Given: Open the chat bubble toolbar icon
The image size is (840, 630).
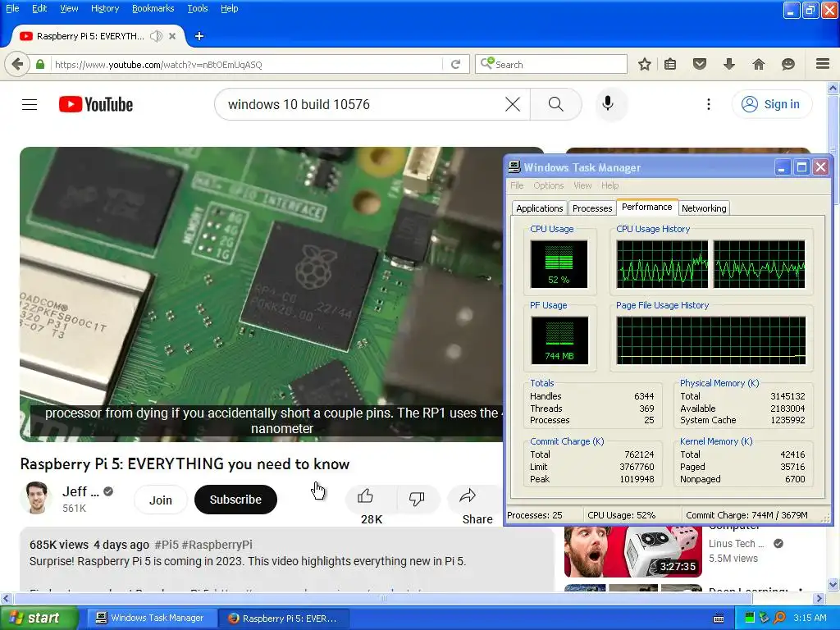Looking at the screenshot, I should 788,64.
